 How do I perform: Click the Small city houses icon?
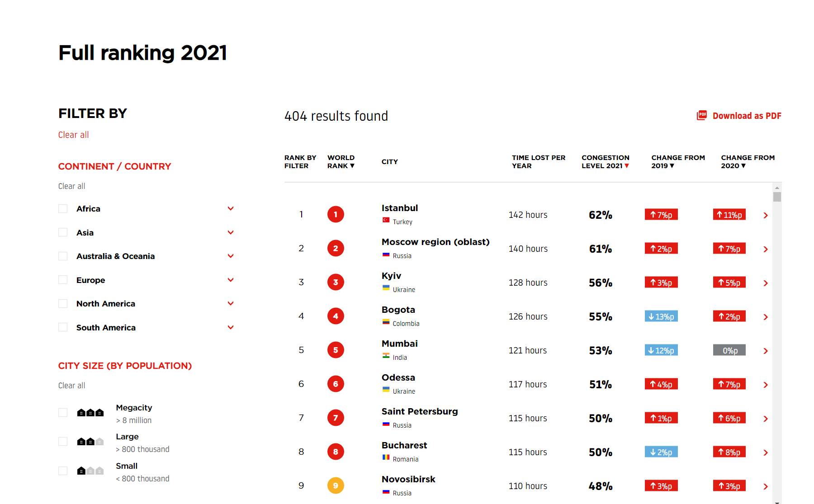pos(90,471)
